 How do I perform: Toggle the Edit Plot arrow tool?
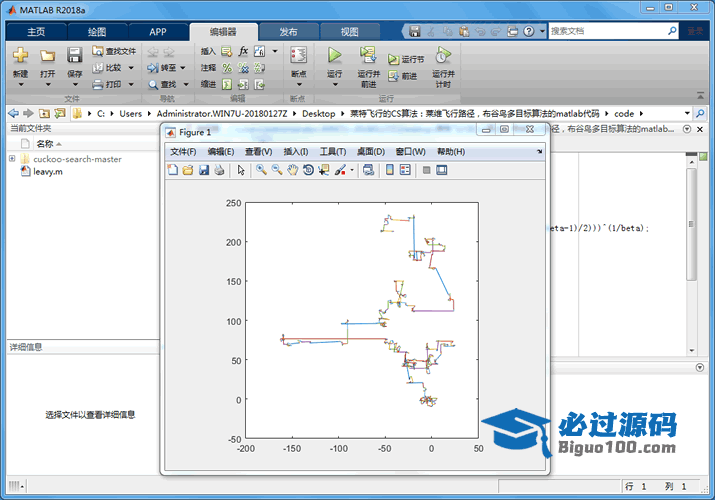click(x=240, y=170)
